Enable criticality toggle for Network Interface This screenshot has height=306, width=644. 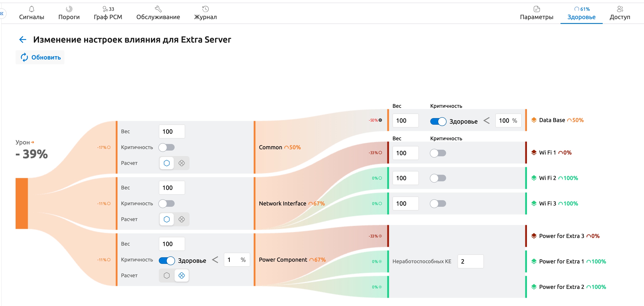166,203
